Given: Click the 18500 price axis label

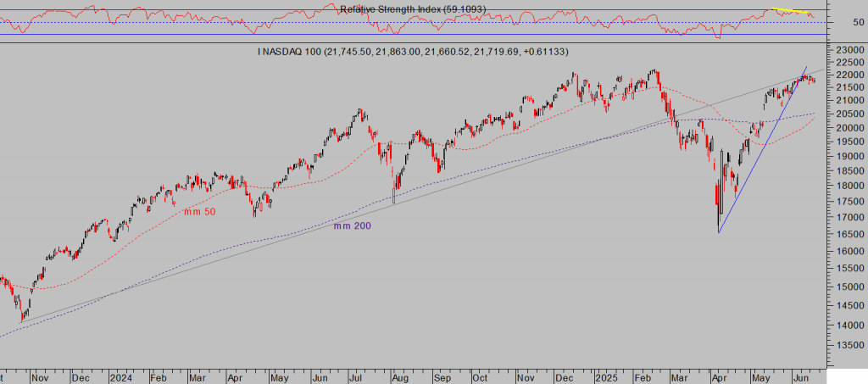Looking at the screenshot, I should 849,171.
